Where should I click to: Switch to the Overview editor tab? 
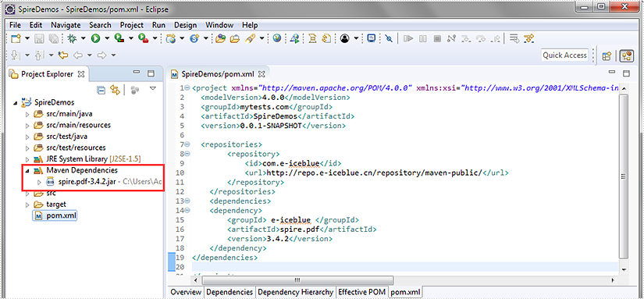point(186,292)
